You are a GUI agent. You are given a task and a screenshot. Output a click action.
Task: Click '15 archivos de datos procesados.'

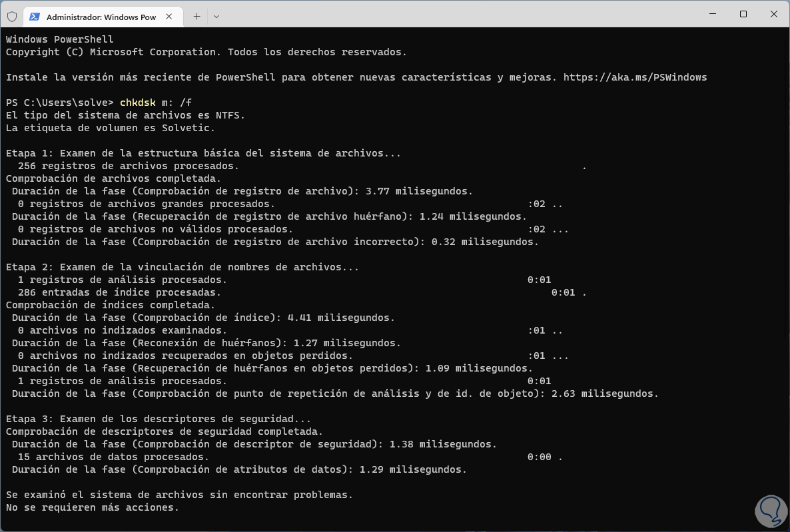coord(113,457)
